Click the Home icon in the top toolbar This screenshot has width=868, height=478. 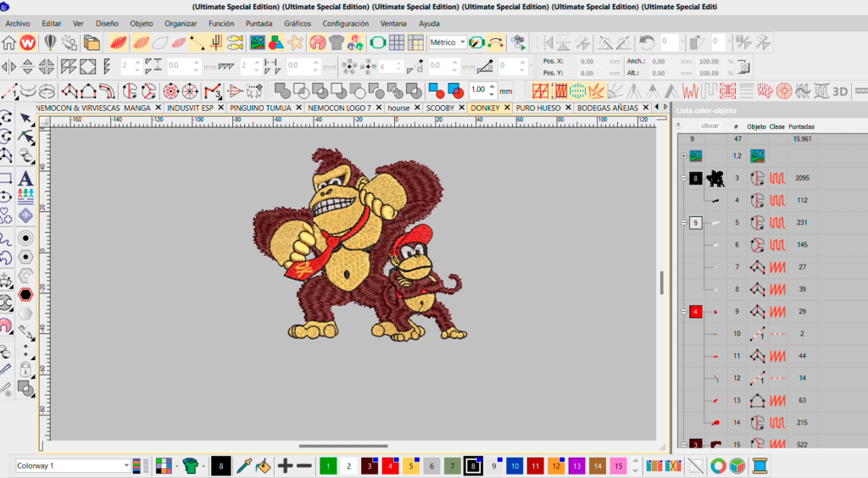click(x=9, y=42)
